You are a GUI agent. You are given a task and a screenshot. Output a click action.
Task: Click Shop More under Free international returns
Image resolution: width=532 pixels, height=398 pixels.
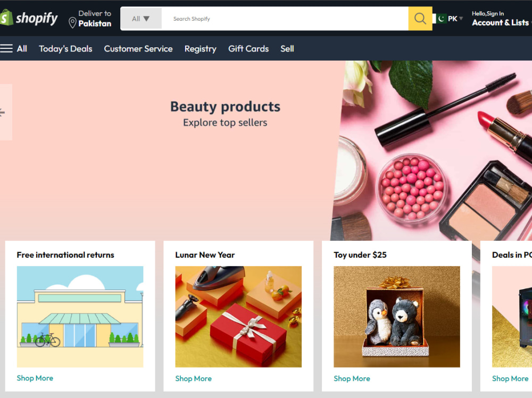coord(35,378)
